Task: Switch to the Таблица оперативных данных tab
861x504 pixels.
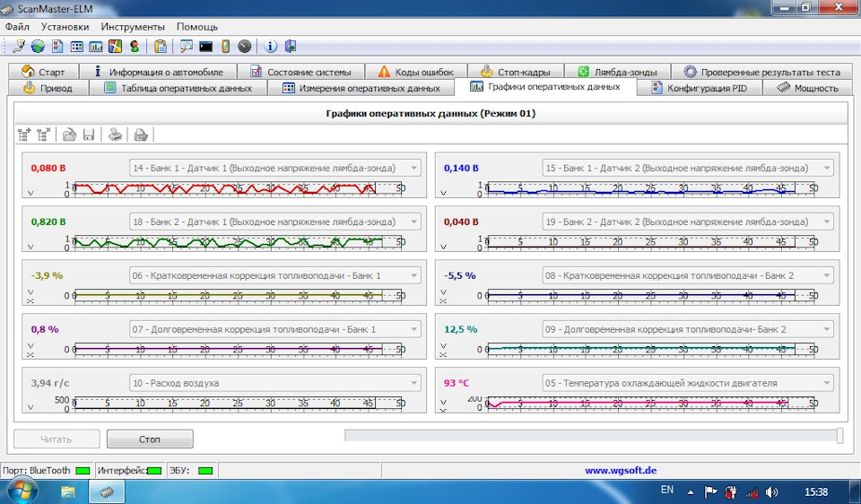Action: coord(178,88)
